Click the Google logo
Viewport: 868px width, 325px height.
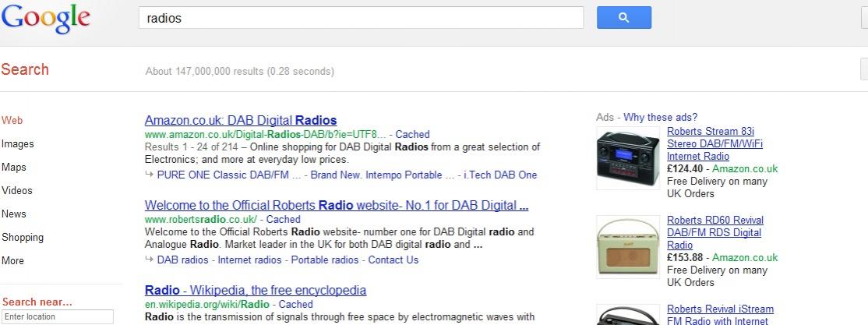click(x=45, y=18)
